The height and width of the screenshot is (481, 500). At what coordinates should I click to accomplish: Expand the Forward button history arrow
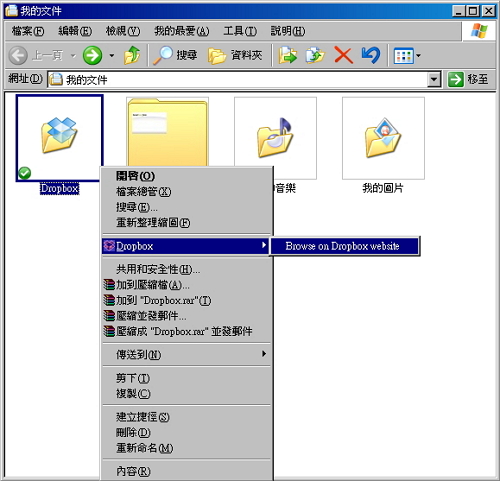pyautogui.click(x=112, y=56)
